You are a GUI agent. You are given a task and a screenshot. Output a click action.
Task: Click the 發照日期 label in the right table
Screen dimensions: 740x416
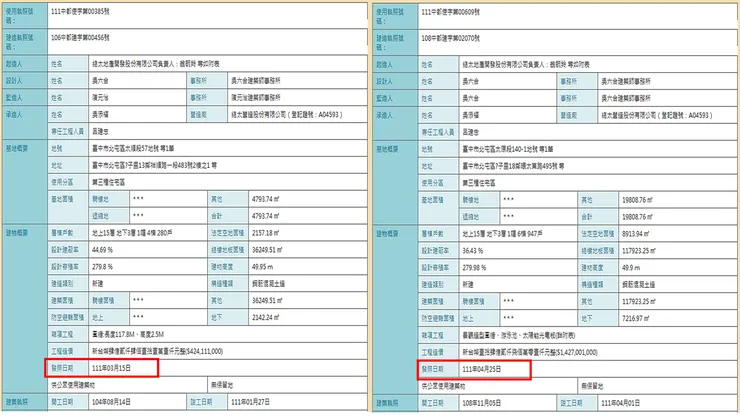(x=432, y=369)
